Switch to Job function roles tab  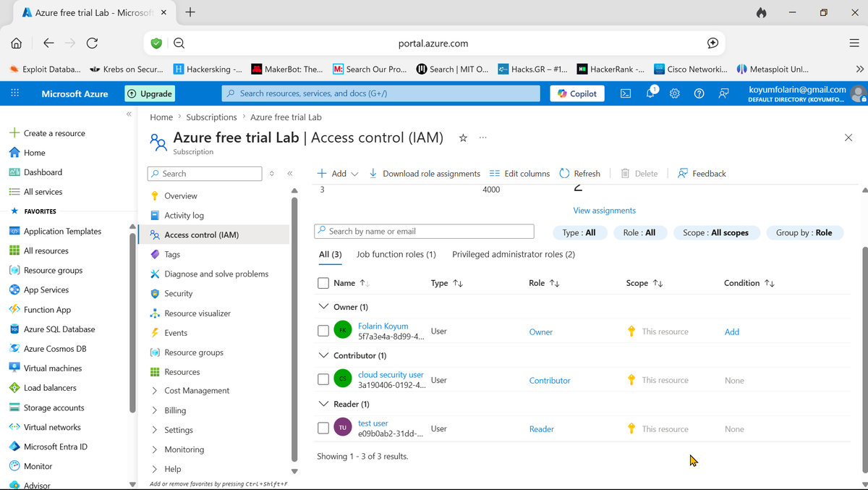[396, 255]
